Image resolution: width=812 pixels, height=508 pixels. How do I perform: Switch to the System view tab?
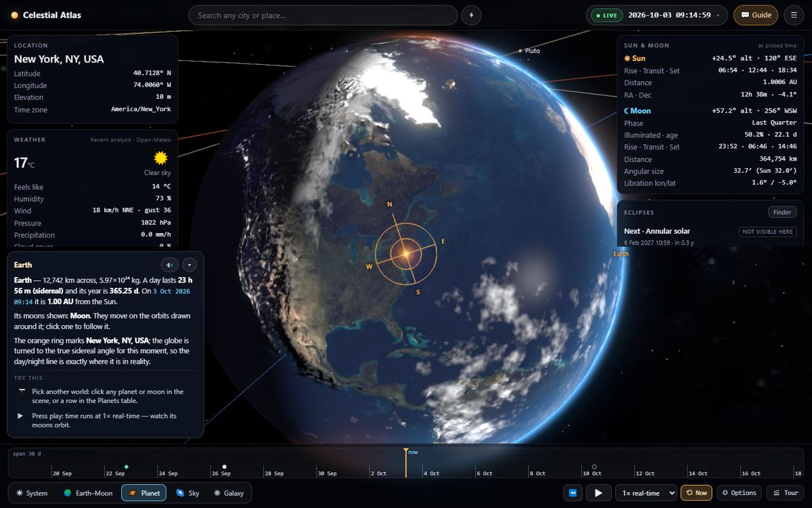[x=32, y=493]
